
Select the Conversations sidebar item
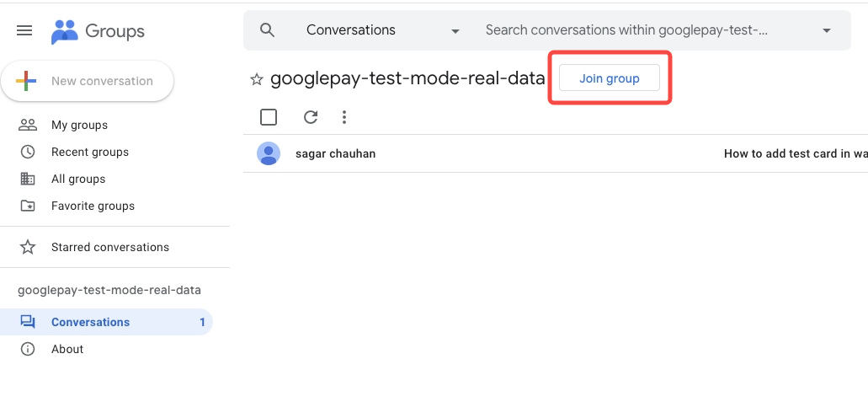[106, 322]
